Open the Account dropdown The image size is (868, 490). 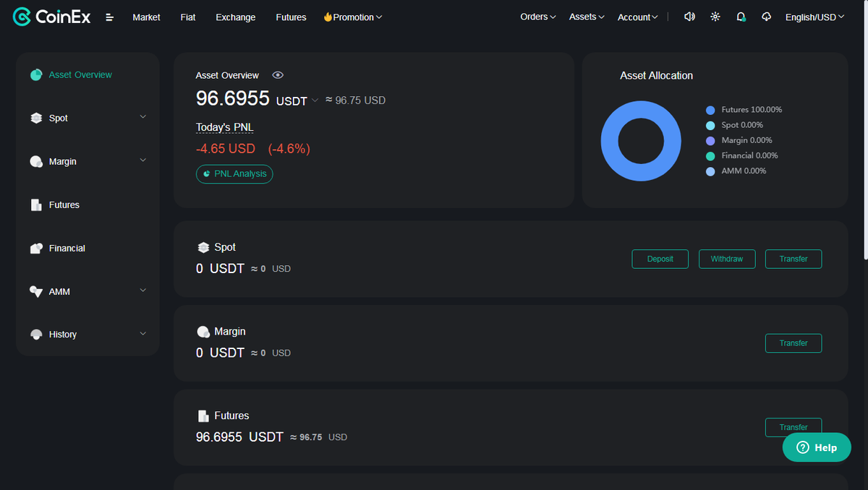(x=638, y=17)
